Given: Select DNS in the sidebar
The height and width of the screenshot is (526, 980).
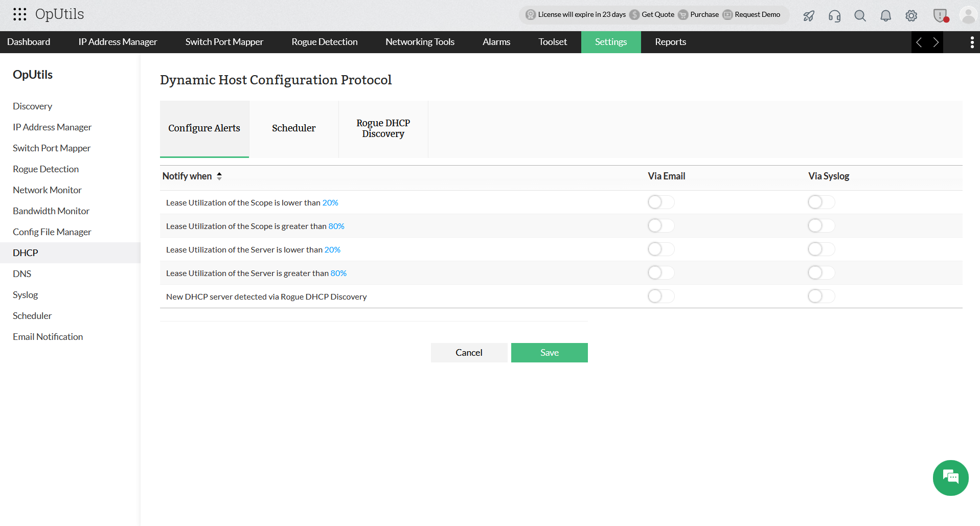Looking at the screenshot, I should coord(70,274).
